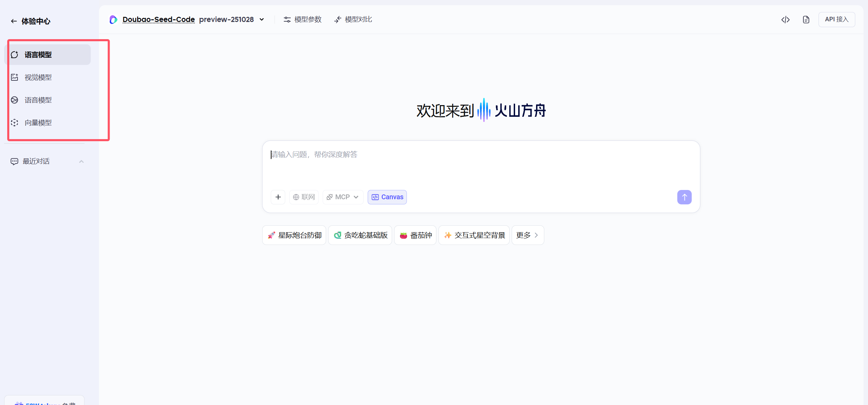The width and height of the screenshot is (868, 405).
Task: Click the 向量模型 sidebar icon
Action: click(x=14, y=123)
